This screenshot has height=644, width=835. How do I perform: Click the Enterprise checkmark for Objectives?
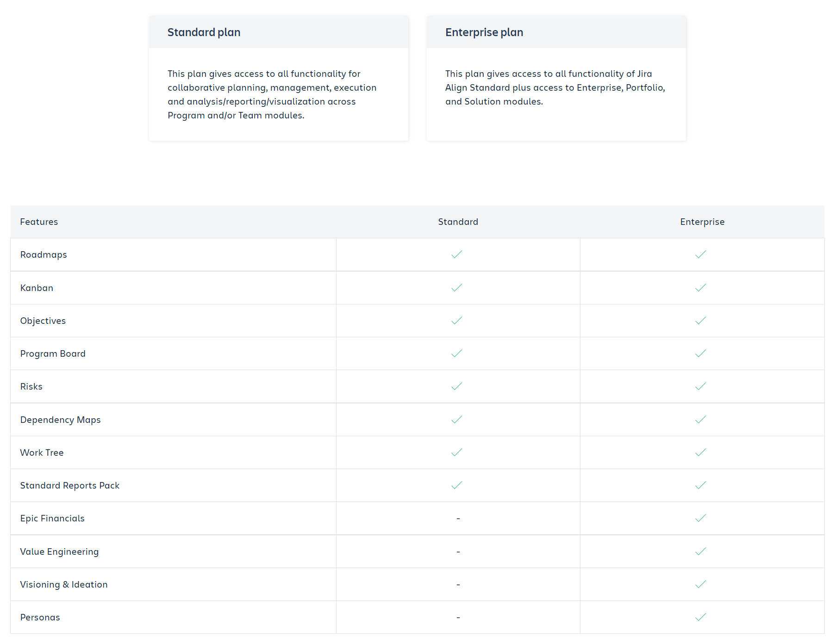coord(701,321)
